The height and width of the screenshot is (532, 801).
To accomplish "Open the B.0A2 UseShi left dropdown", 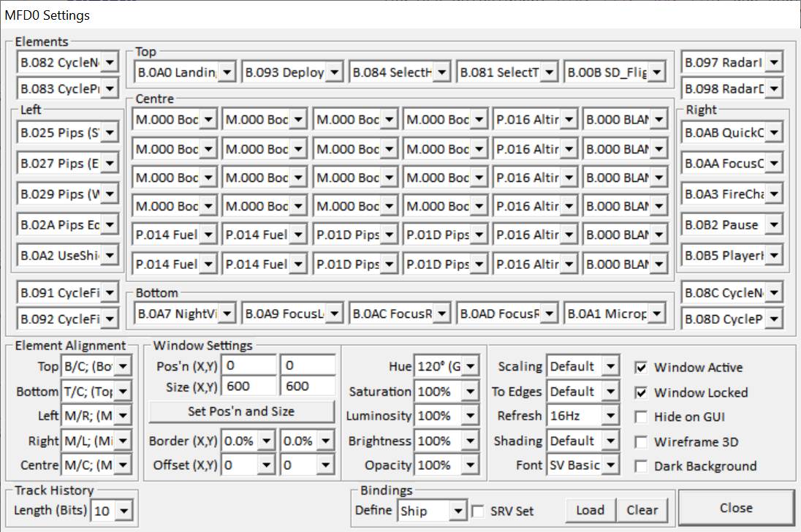I will (x=67, y=255).
